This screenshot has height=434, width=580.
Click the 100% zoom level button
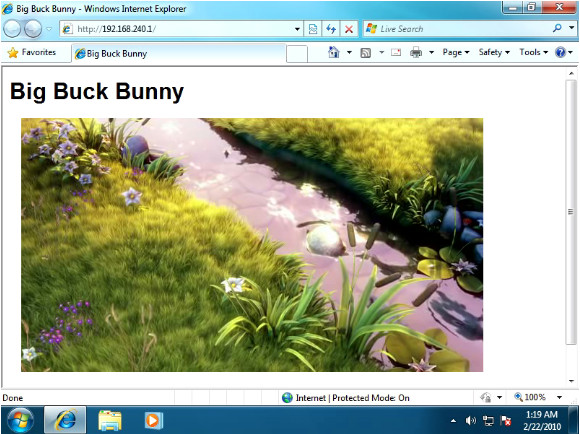click(530, 398)
